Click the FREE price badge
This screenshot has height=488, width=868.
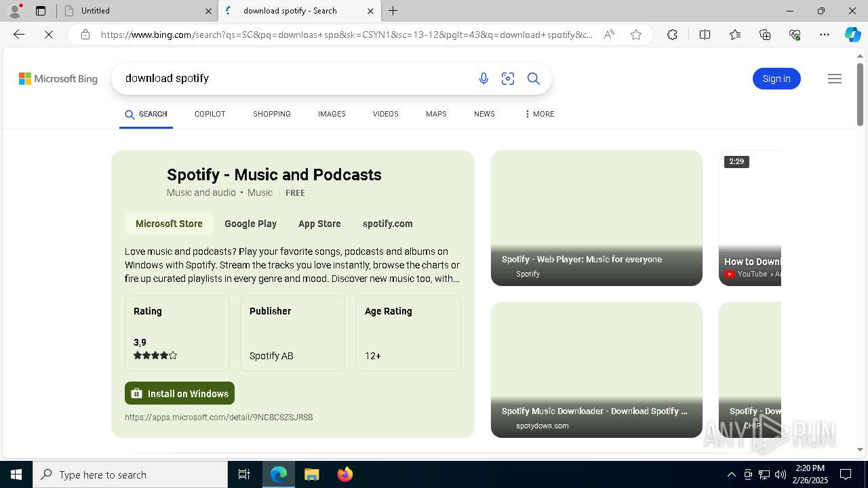[295, 193]
